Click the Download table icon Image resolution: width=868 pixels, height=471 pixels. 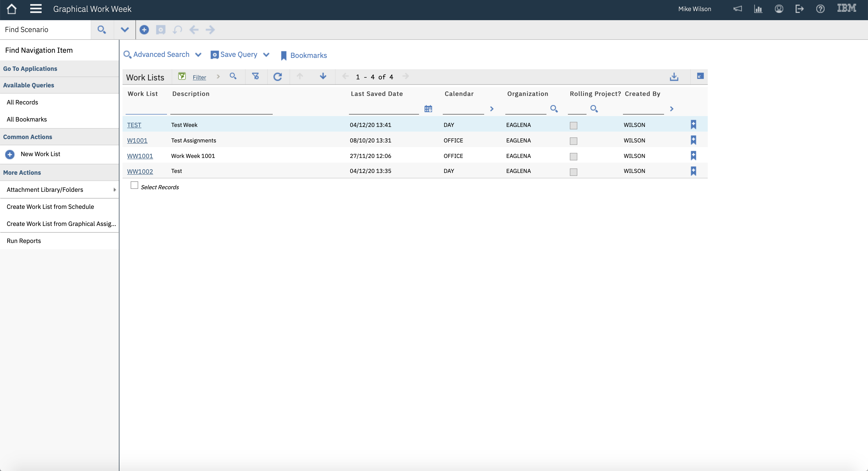674,77
